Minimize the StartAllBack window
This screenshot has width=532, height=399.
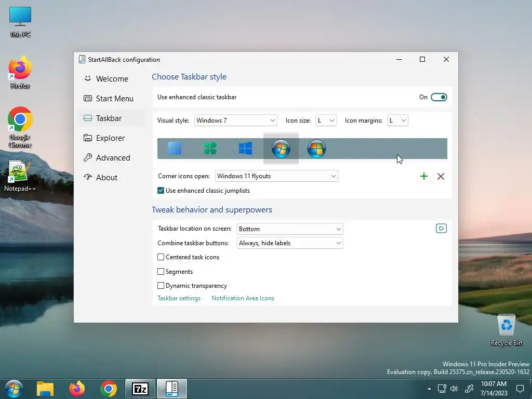point(399,59)
